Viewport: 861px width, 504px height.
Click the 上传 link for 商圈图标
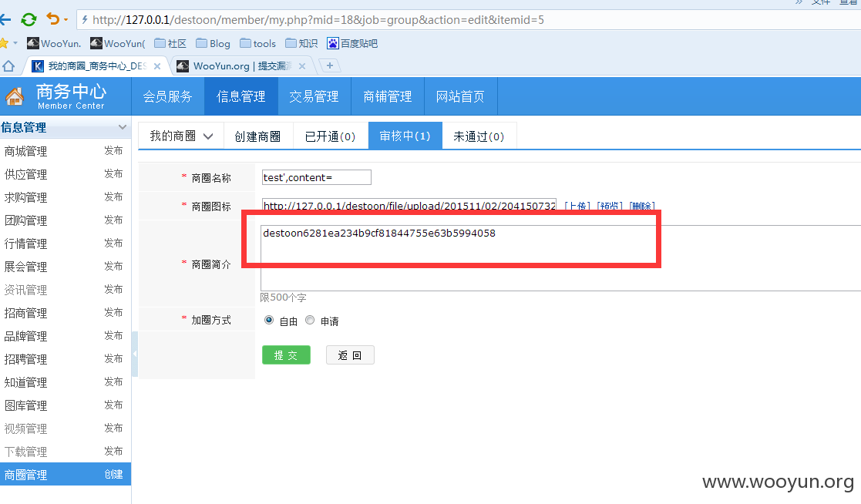pyautogui.click(x=577, y=206)
